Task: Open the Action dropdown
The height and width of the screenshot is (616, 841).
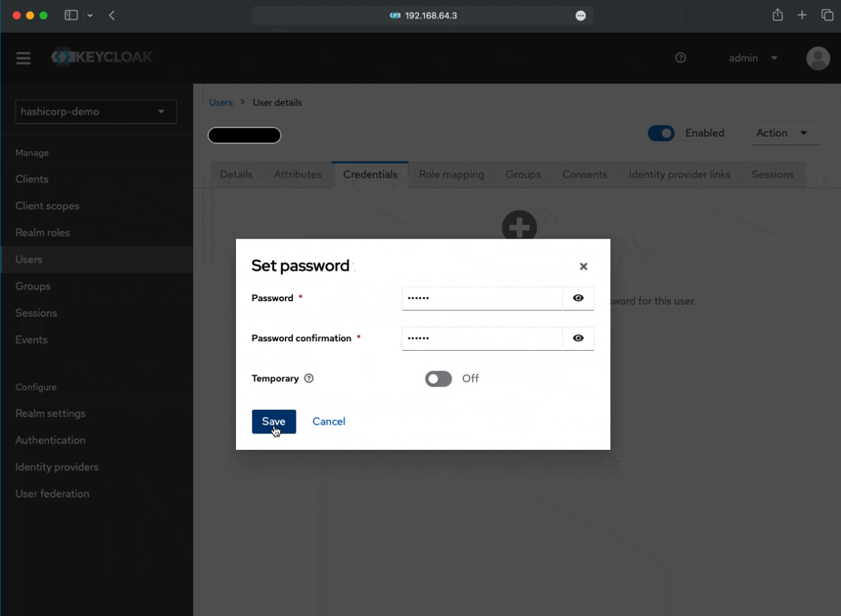Action: coord(784,133)
